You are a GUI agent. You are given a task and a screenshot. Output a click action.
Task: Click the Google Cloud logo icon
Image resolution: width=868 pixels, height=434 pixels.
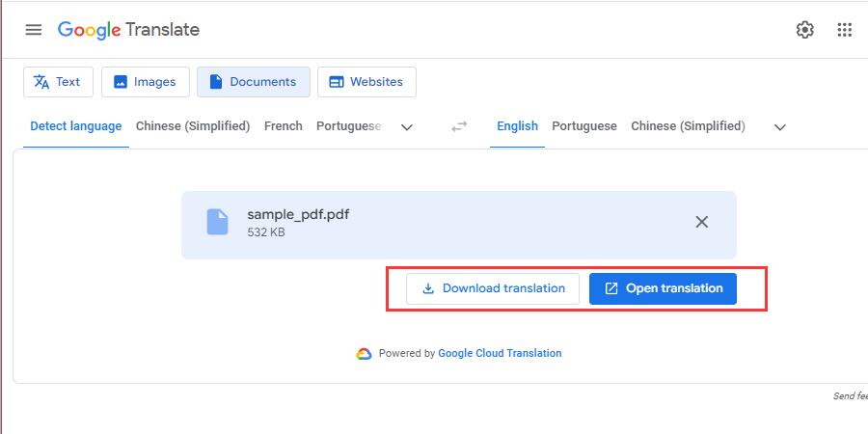point(364,354)
